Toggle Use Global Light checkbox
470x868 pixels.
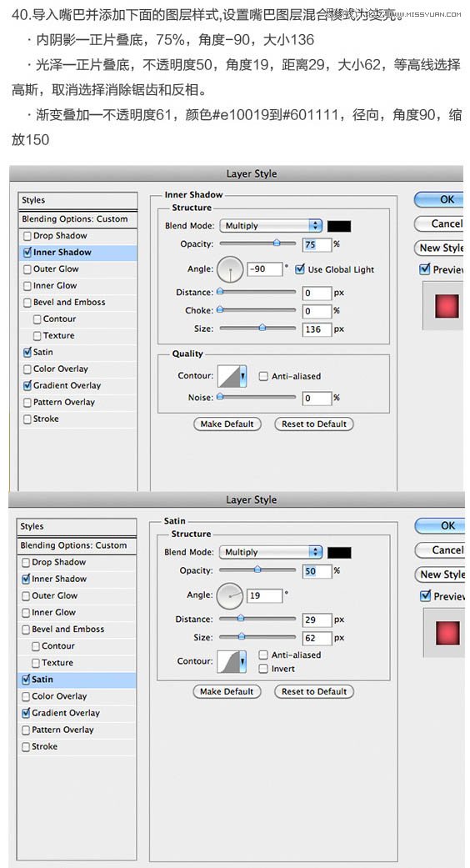[300, 269]
